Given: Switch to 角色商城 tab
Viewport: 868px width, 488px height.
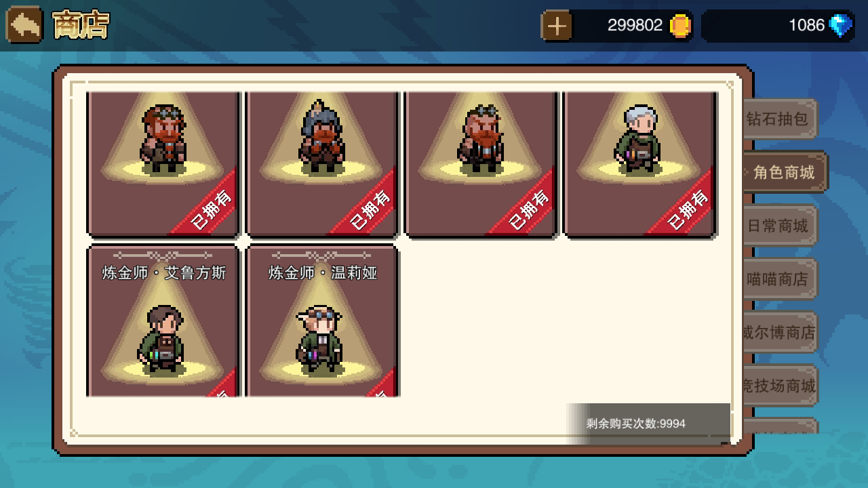Looking at the screenshot, I should tap(785, 172).
